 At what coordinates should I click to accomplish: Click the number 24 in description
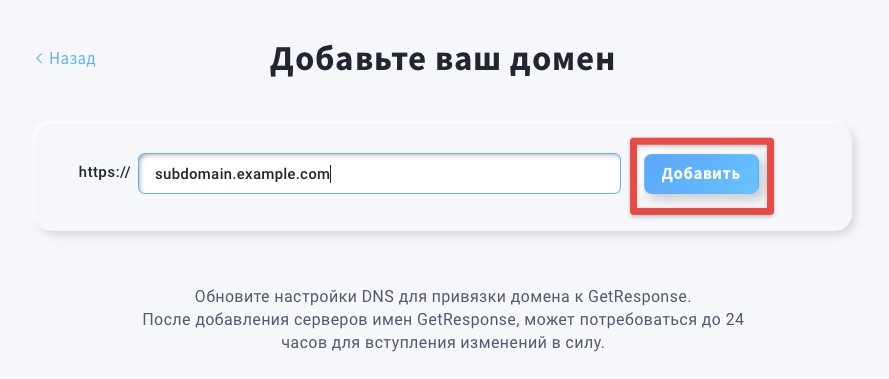(735, 320)
